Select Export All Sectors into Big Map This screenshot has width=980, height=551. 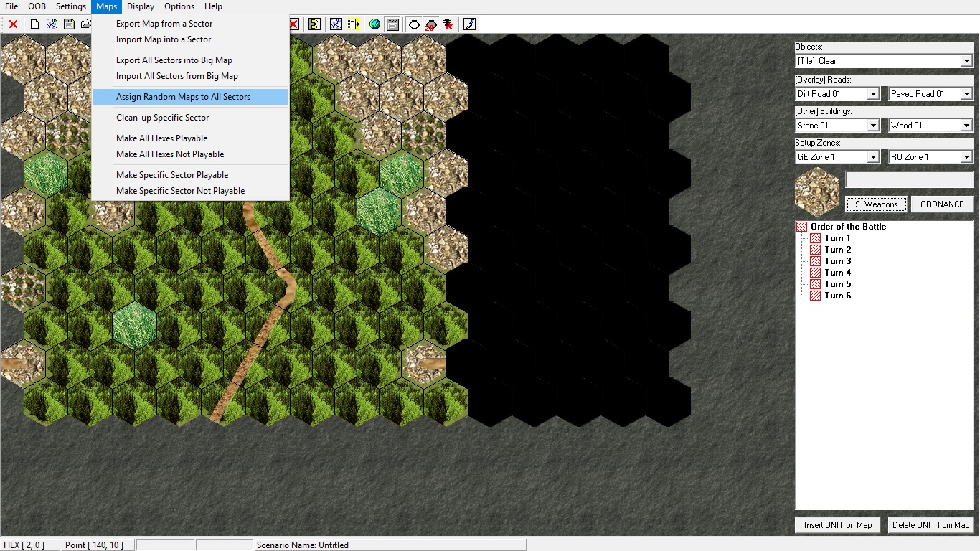pos(191,60)
